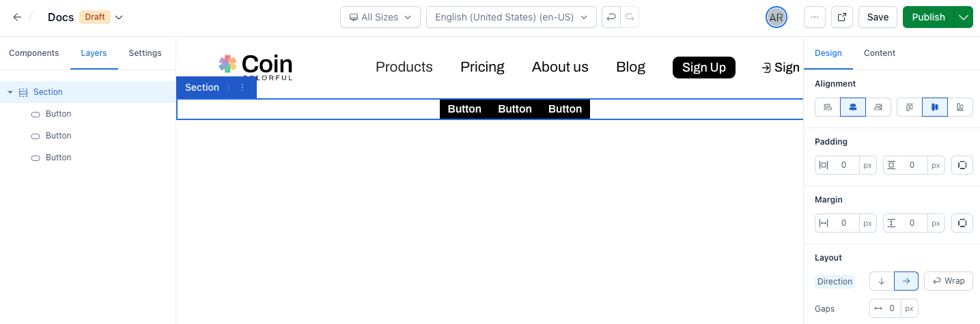Image resolution: width=980 pixels, height=324 pixels.
Task: Switch to the Content tab
Action: 880,53
